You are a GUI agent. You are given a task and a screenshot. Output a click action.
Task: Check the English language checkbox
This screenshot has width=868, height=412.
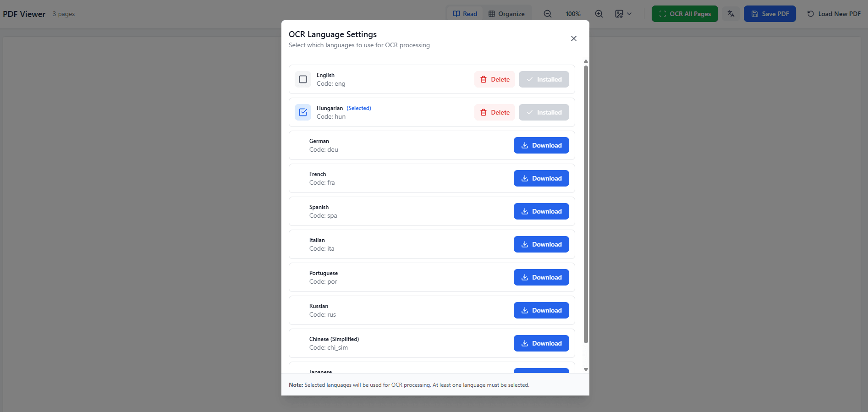click(303, 79)
